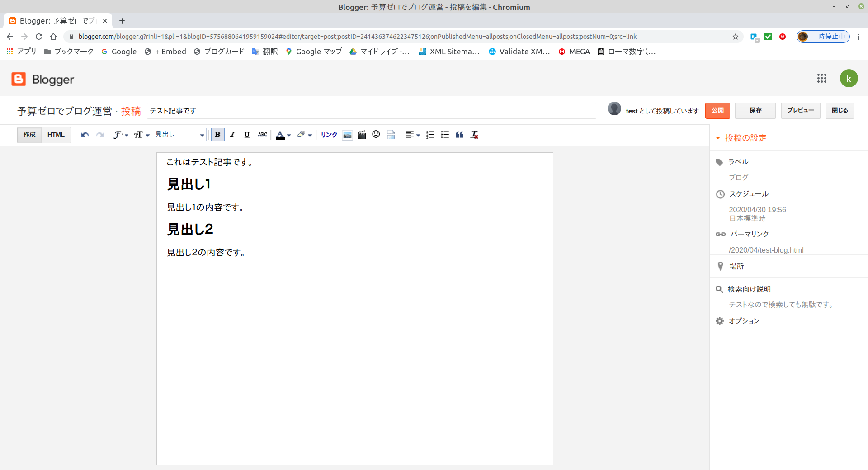Image resolution: width=868 pixels, height=470 pixels.
Task: Toggle italic formatting
Action: tap(232, 135)
